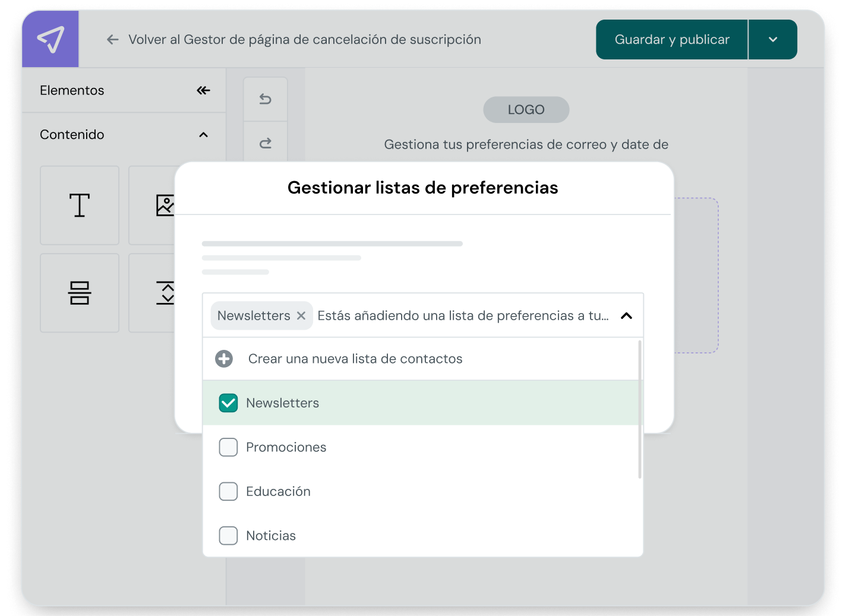Click the plus icon to crear una nueva lista

tap(224, 359)
